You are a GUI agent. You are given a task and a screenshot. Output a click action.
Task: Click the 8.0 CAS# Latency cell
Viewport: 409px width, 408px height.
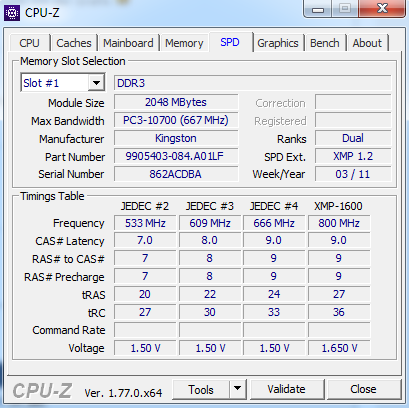(210, 240)
